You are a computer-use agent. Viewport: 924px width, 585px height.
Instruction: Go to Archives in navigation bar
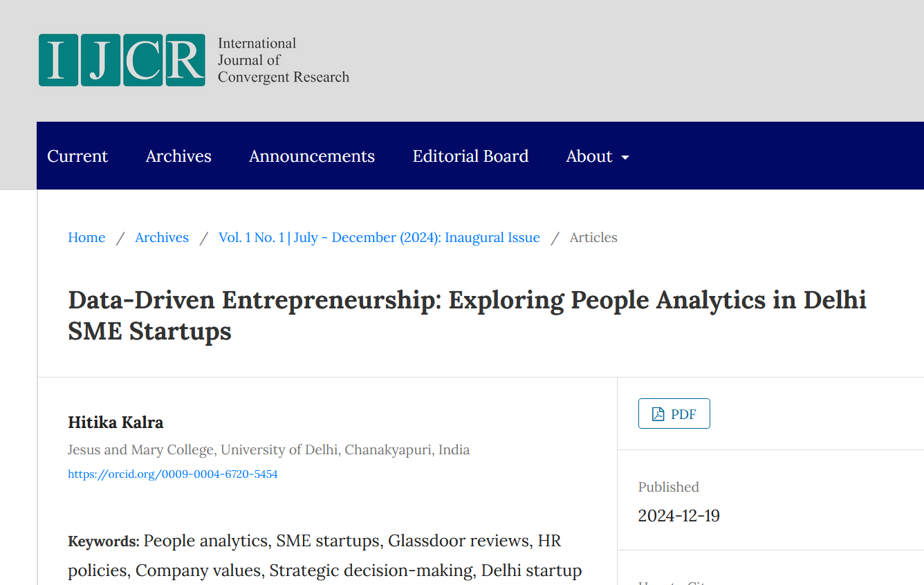[178, 156]
